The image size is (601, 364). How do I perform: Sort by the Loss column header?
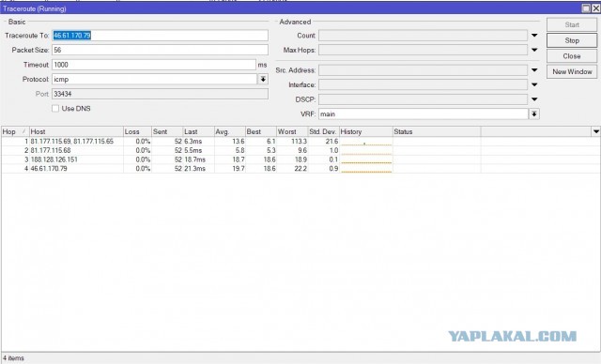pos(138,131)
